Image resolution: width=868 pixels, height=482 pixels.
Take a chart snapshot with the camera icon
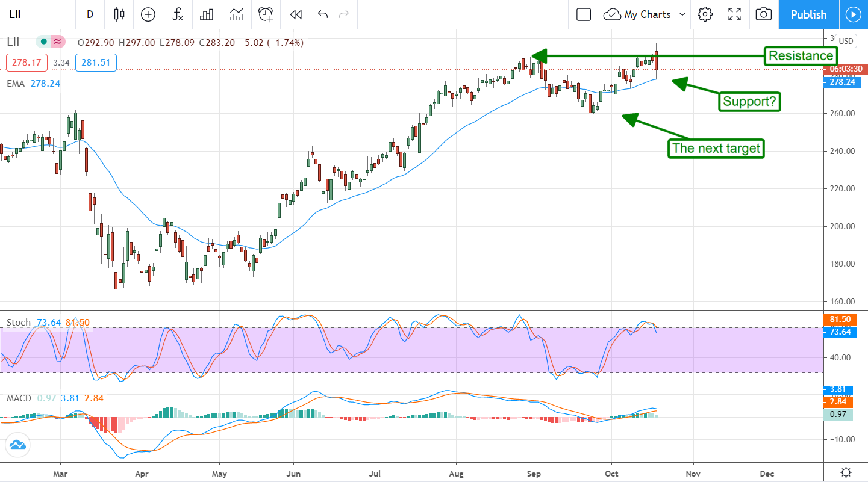tap(763, 14)
